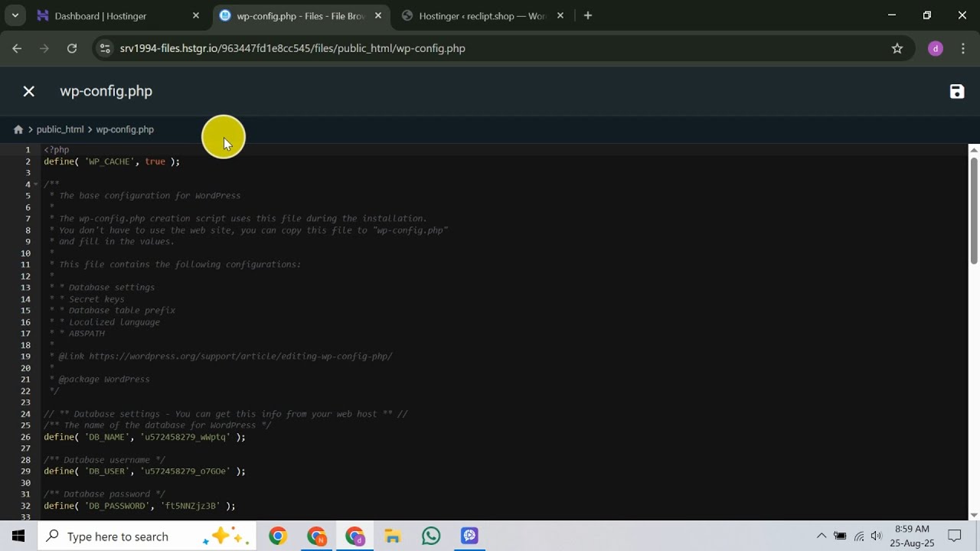
Task: Reload the current page
Action: [x=72, y=48]
